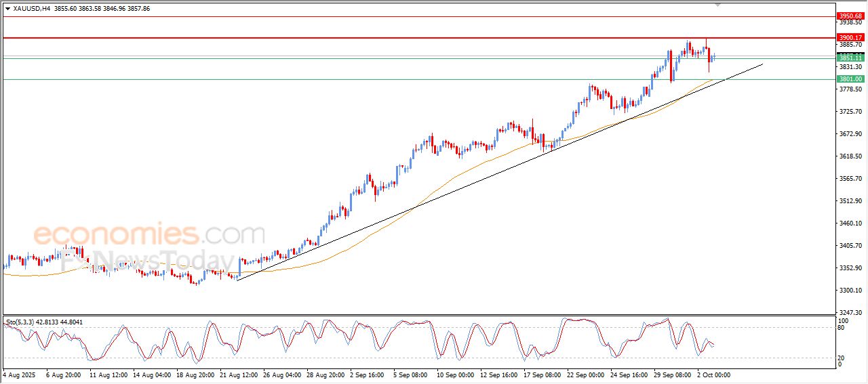Click the 3851.11 green price label
The image size is (868, 384).
[850, 59]
